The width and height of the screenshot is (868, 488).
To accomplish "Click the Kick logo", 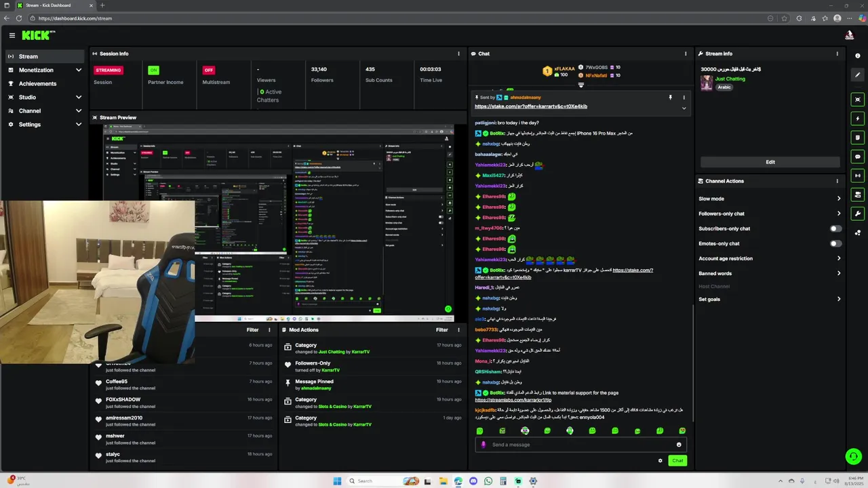I will pos(39,35).
